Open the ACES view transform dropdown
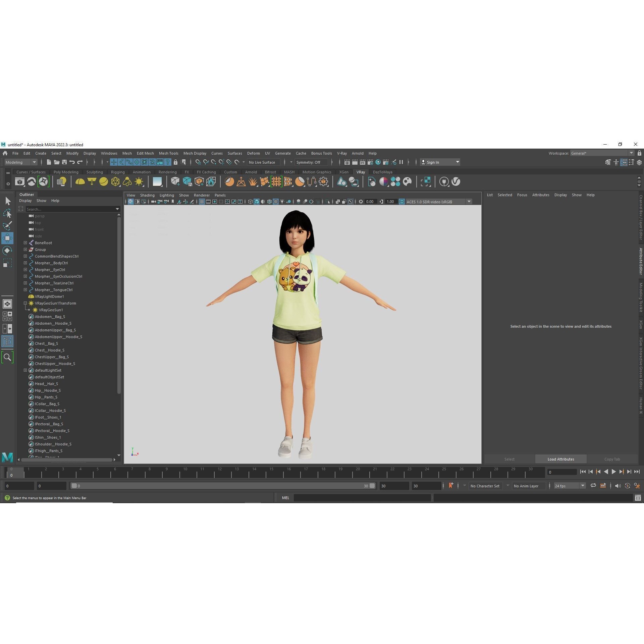The height and width of the screenshot is (644, 644). (x=439, y=202)
